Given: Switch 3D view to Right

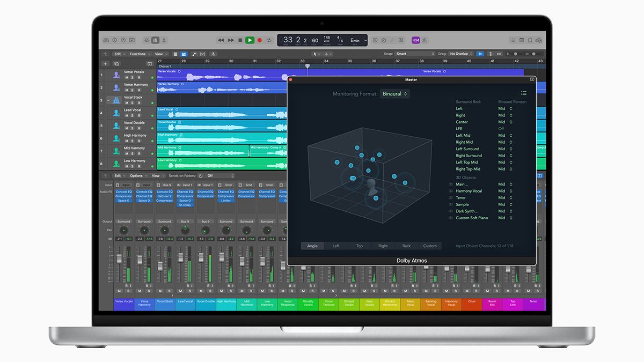Looking at the screenshot, I should tap(383, 246).
